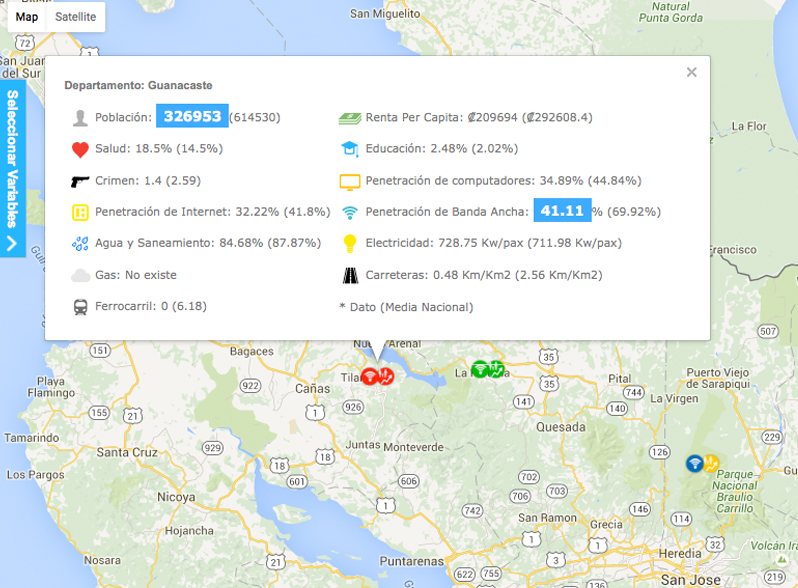Click the Nicoya town label on map

[x=176, y=497]
